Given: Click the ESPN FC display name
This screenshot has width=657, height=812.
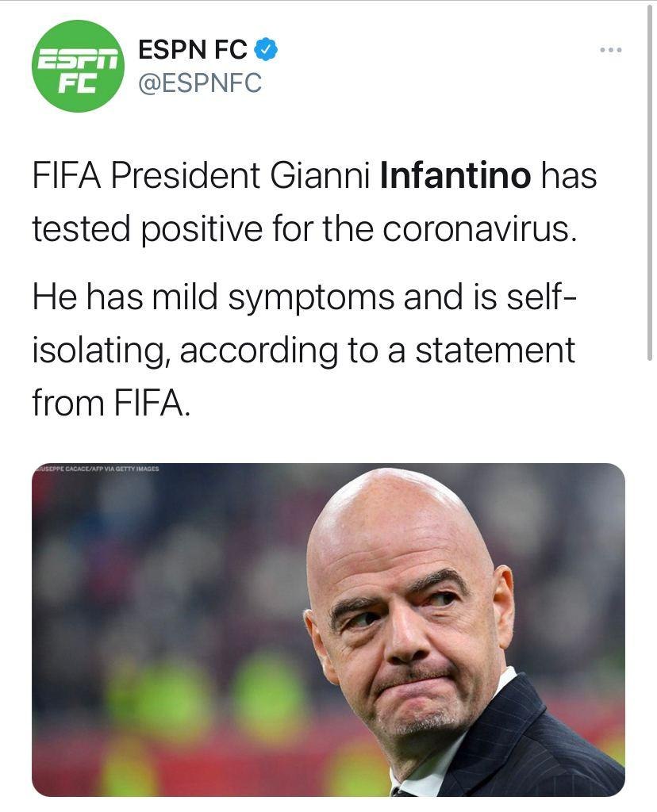Looking at the screenshot, I should click(x=193, y=51).
